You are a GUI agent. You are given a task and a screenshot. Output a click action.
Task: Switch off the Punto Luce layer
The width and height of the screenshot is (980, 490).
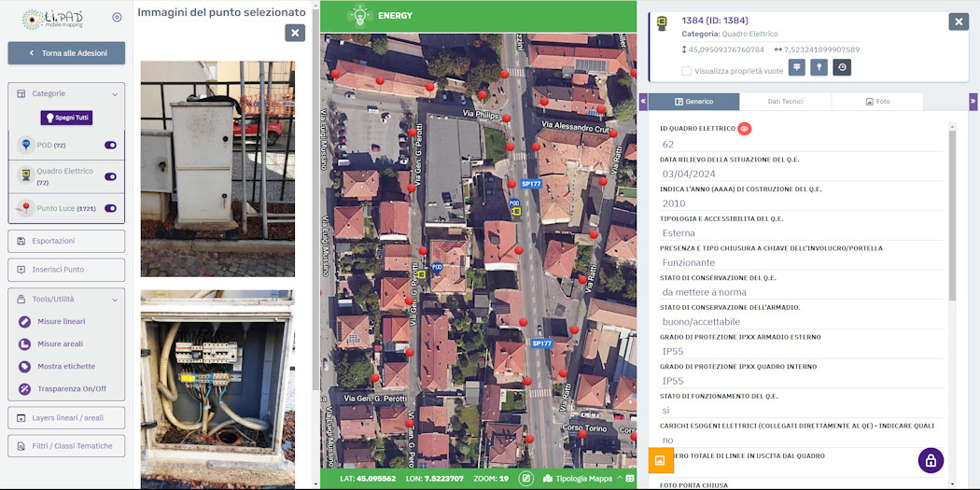click(110, 209)
